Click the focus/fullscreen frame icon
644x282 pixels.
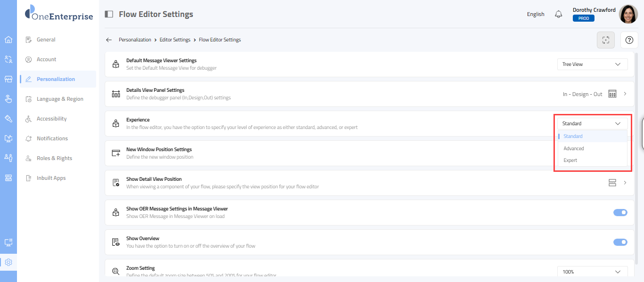[x=606, y=40]
